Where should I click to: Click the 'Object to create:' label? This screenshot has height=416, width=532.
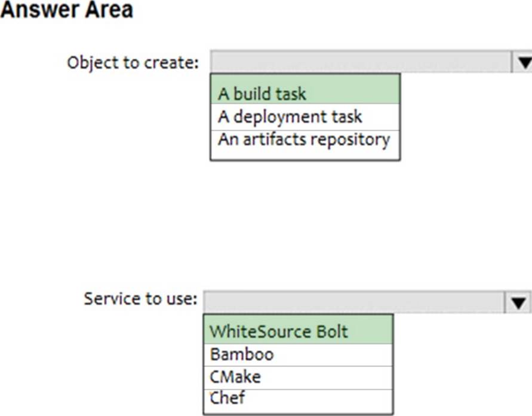click(x=133, y=62)
